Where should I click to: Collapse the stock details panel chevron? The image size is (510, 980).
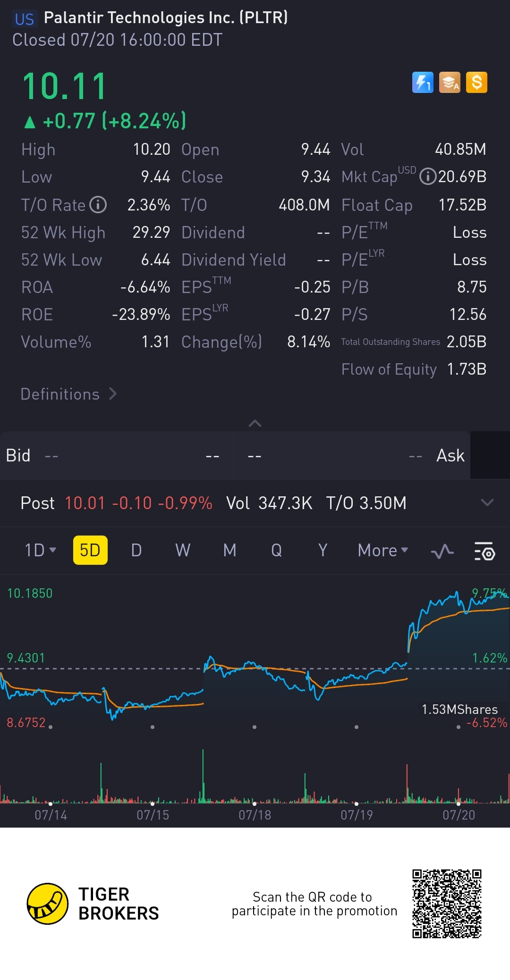tap(255, 423)
